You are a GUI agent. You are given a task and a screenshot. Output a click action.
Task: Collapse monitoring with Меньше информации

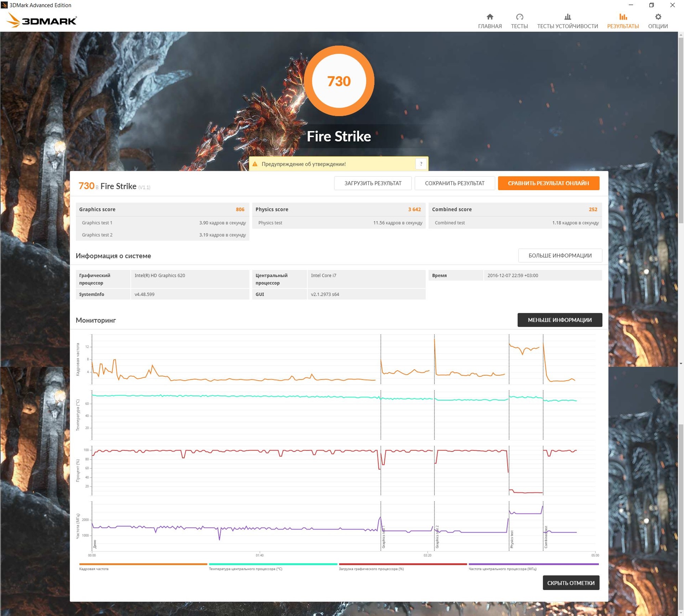click(560, 320)
